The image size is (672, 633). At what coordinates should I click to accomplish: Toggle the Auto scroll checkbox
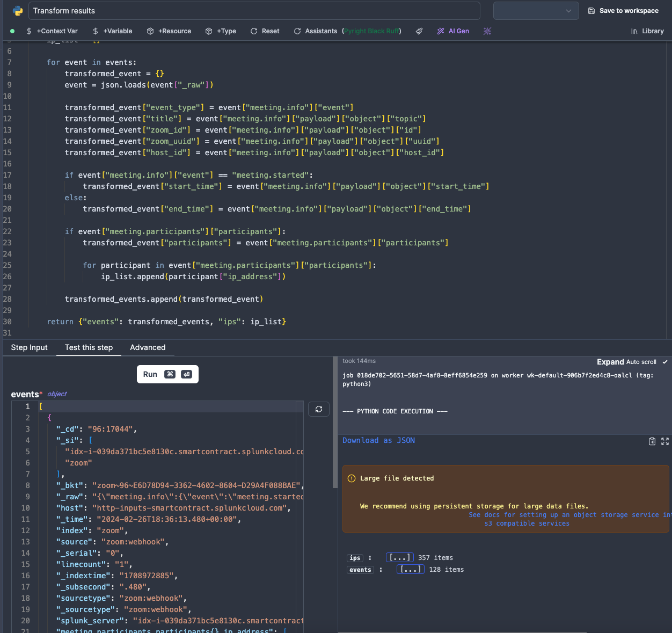(x=665, y=362)
